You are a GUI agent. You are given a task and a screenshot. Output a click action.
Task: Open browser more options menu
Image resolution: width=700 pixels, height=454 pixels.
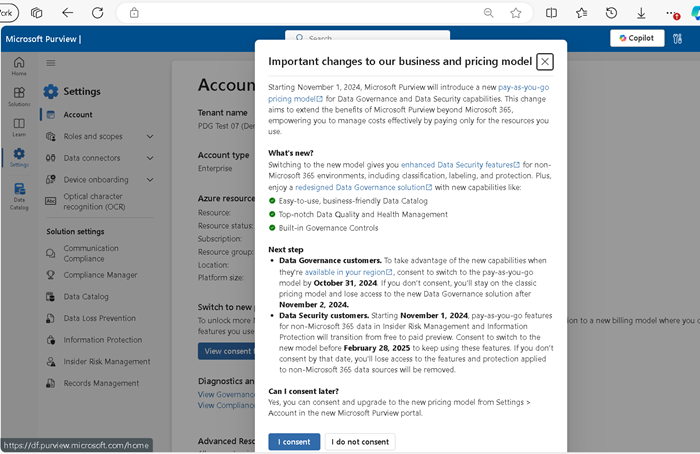672,14
